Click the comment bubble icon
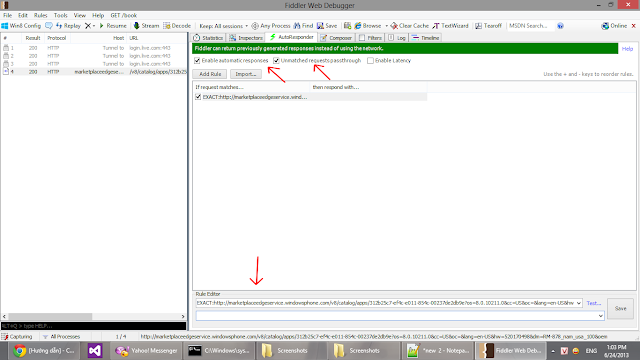Viewport: 640px width, 360px height. pos(49,26)
